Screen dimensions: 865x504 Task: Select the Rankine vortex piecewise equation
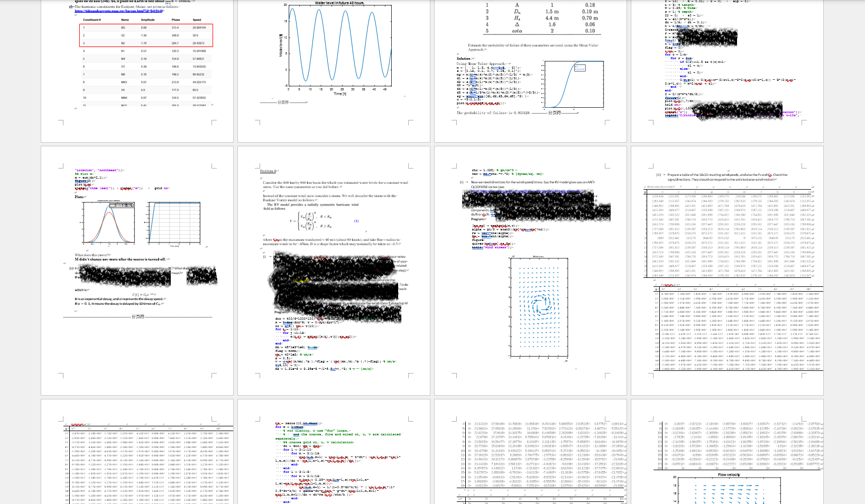pyautogui.click(x=311, y=221)
